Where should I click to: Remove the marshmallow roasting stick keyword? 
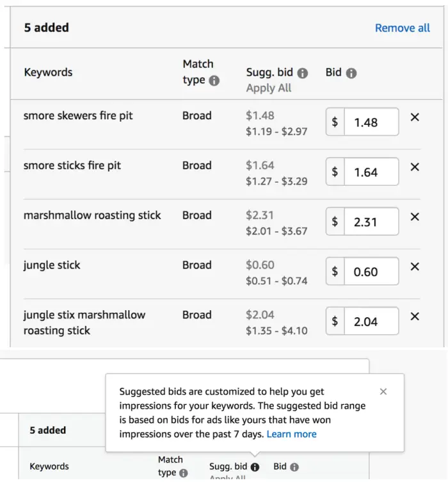pos(415,217)
